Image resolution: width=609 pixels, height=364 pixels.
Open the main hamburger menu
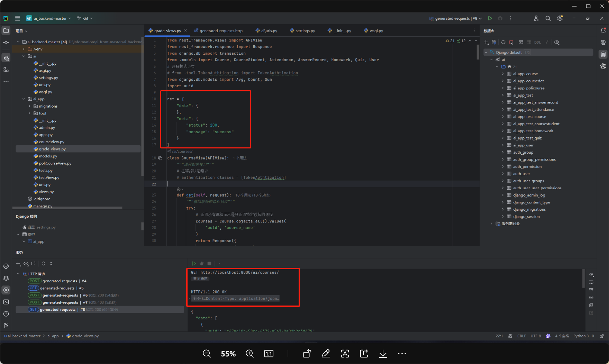[x=18, y=18]
